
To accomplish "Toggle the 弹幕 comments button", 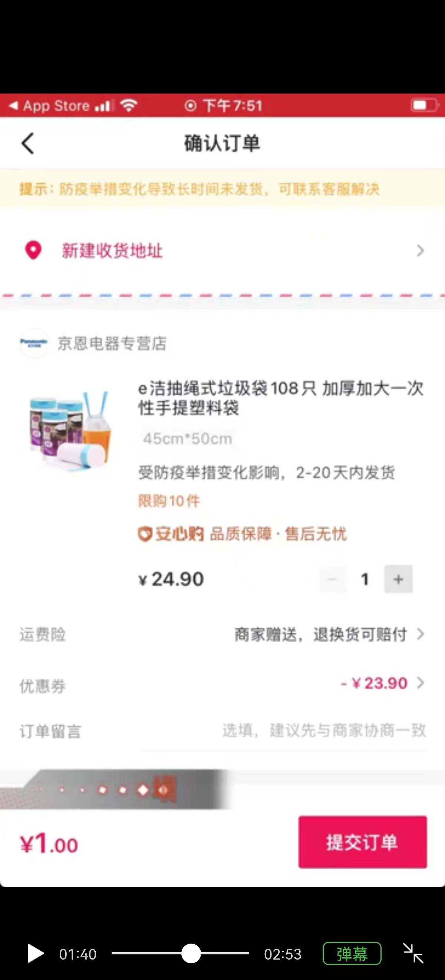I will click(352, 954).
